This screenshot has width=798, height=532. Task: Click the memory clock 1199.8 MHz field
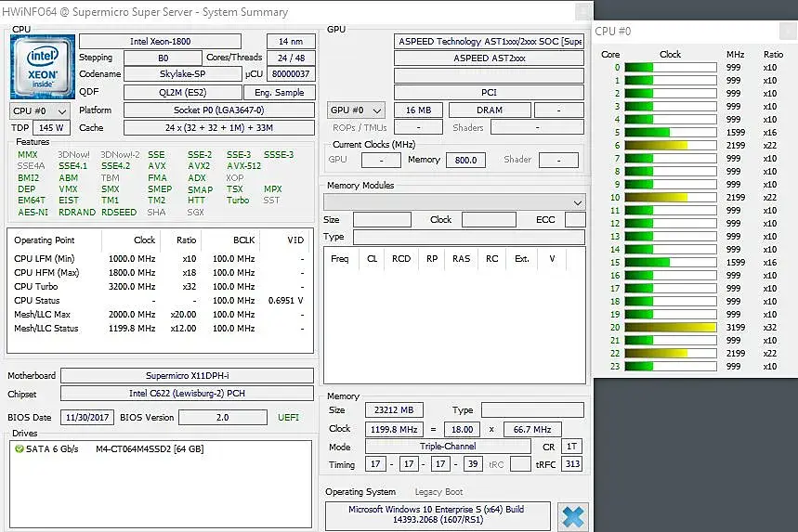[394, 430]
